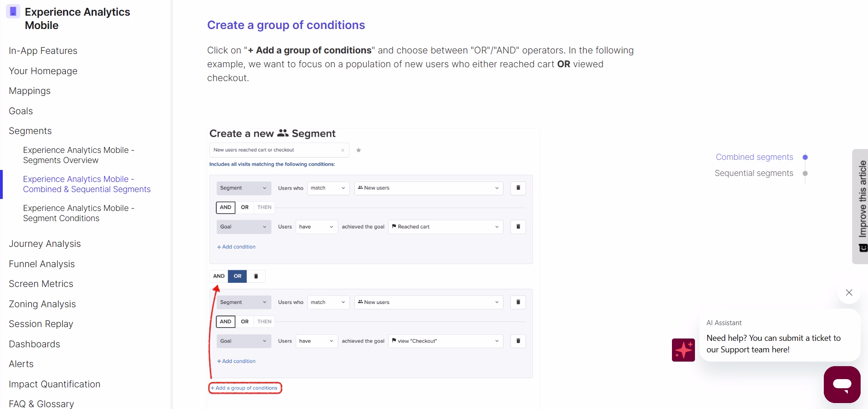Clear the segment name field with X
Screen dimensions: 868x409
coord(342,150)
